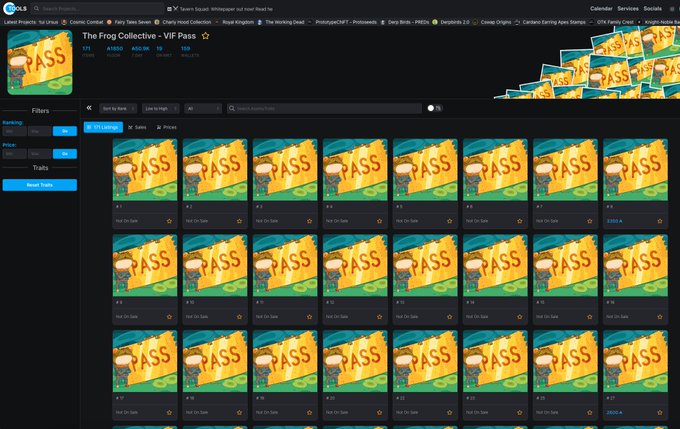Open pass card #1 thumbnail

(x=145, y=170)
